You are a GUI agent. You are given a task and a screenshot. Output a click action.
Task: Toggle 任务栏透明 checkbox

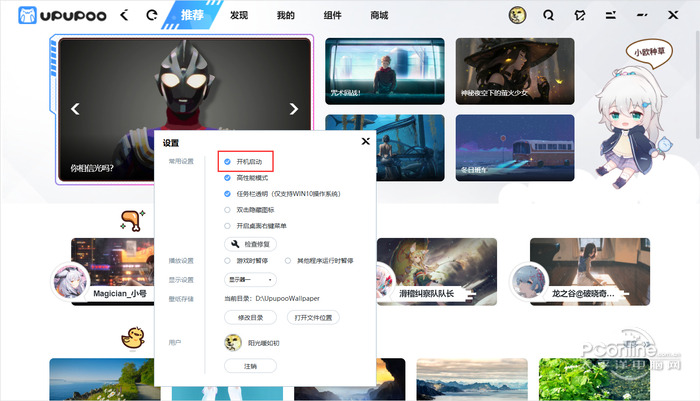pyautogui.click(x=227, y=194)
